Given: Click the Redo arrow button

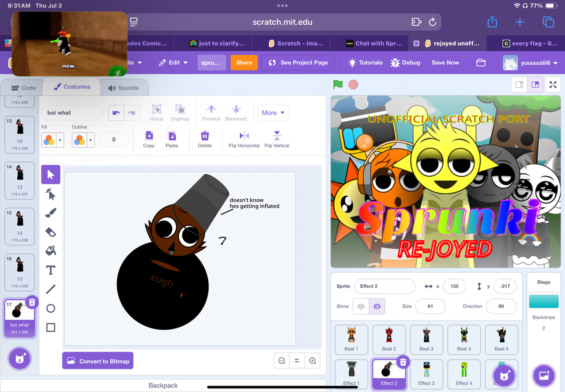Looking at the screenshot, I should (132, 113).
